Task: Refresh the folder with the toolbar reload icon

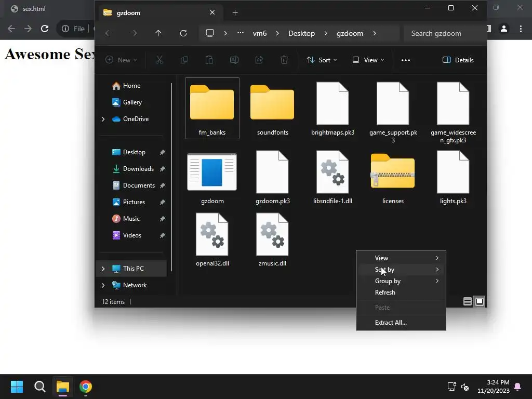Action: (x=183, y=33)
